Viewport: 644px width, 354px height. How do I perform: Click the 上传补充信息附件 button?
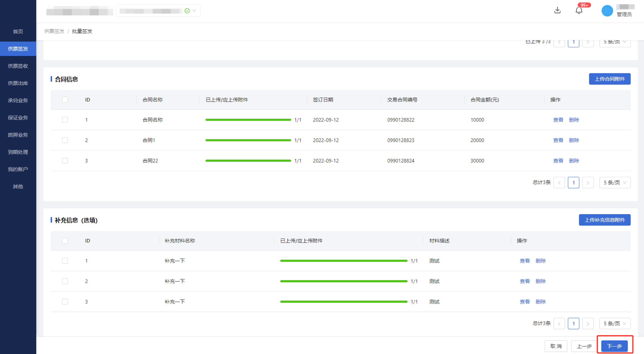click(605, 220)
